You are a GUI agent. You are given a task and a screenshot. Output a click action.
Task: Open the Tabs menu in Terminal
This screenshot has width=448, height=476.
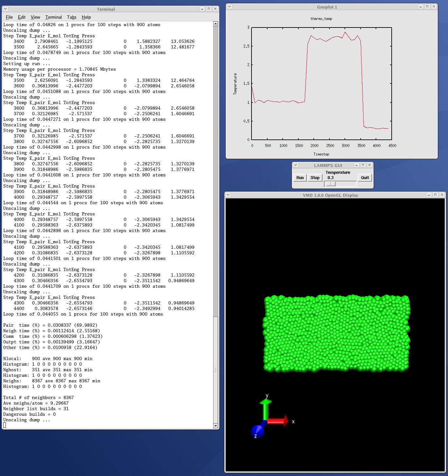click(x=71, y=17)
